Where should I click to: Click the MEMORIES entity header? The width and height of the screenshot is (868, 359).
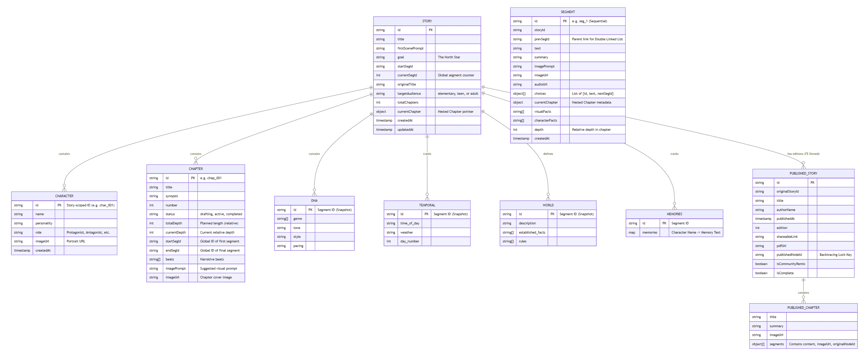(x=674, y=214)
